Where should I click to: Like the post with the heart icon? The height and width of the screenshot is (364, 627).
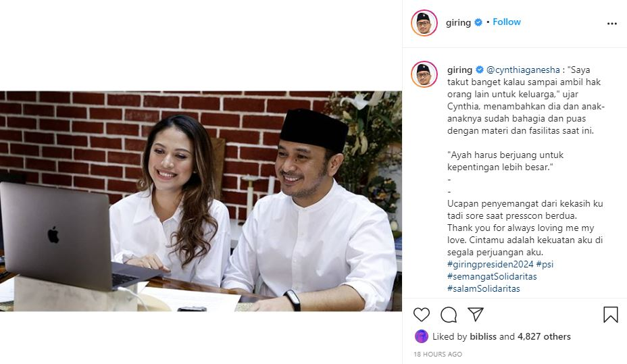(x=422, y=315)
